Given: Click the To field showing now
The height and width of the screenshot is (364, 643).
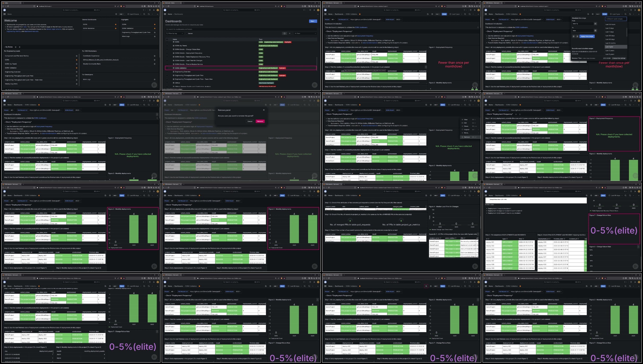Looking at the screenshot, I should click(x=582, y=30).
